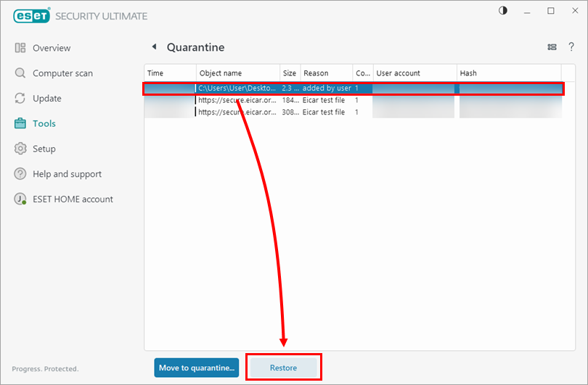Click Help and support question icon
The width and height of the screenshot is (588, 385).
pos(20,174)
